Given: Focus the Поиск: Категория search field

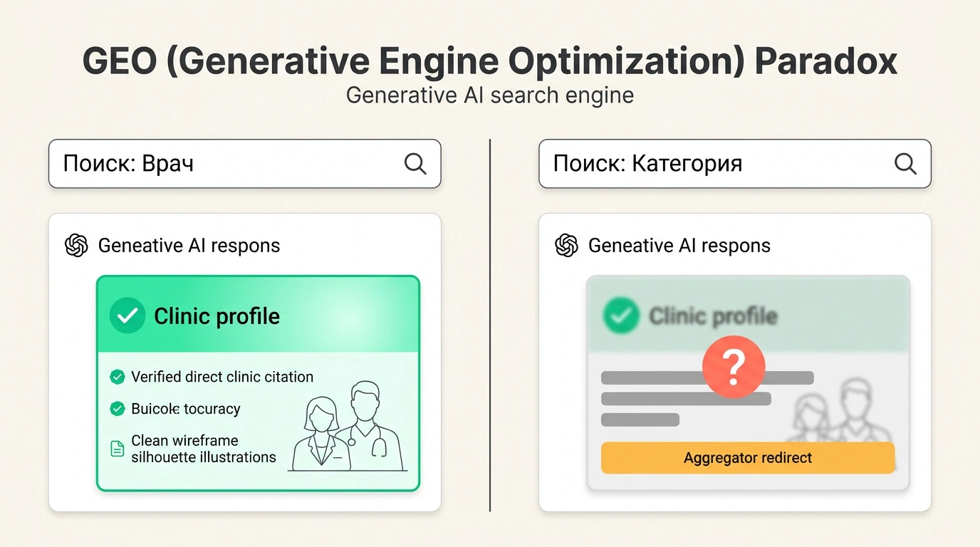Looking at the screenshot, I should [735, 164].
